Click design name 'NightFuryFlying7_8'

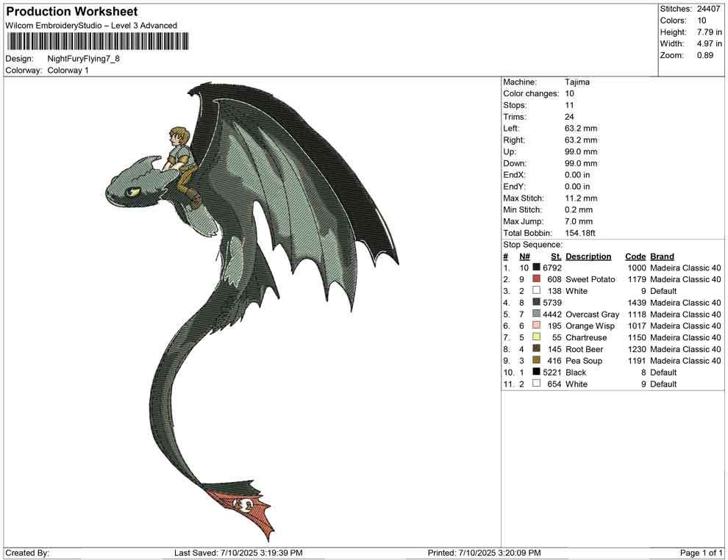84,59
